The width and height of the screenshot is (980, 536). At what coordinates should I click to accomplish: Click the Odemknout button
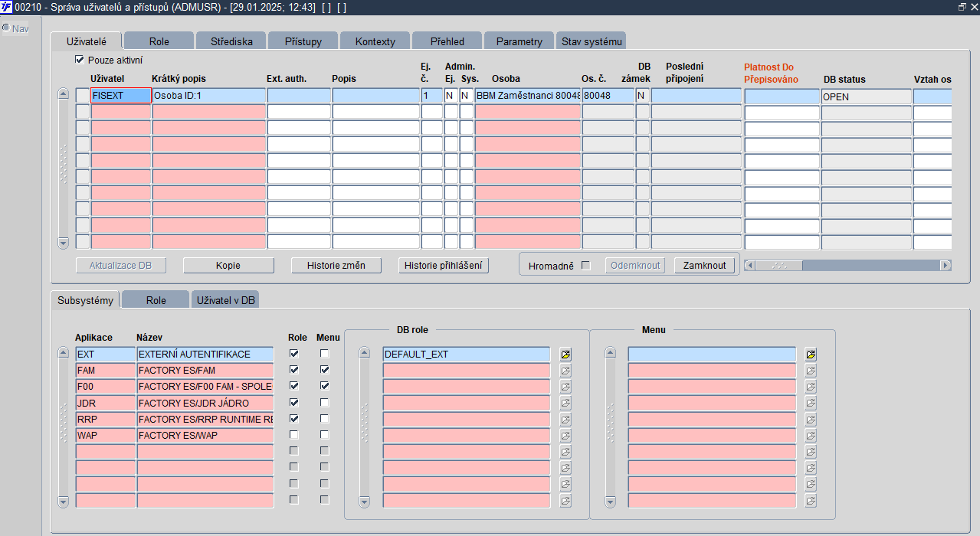pos(634,266)
